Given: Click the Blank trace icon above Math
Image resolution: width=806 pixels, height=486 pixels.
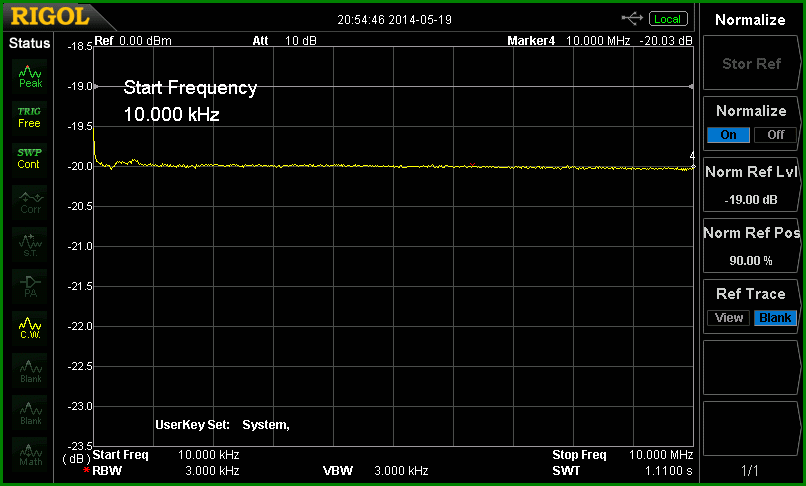Looking at the screenshot, I should coord(30,413).
